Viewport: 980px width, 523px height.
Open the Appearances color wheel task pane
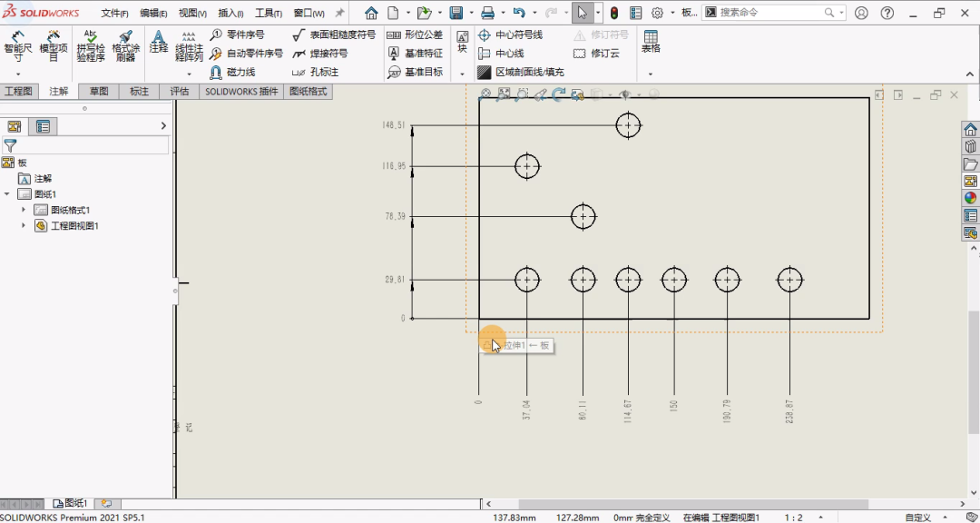point(970,198)
